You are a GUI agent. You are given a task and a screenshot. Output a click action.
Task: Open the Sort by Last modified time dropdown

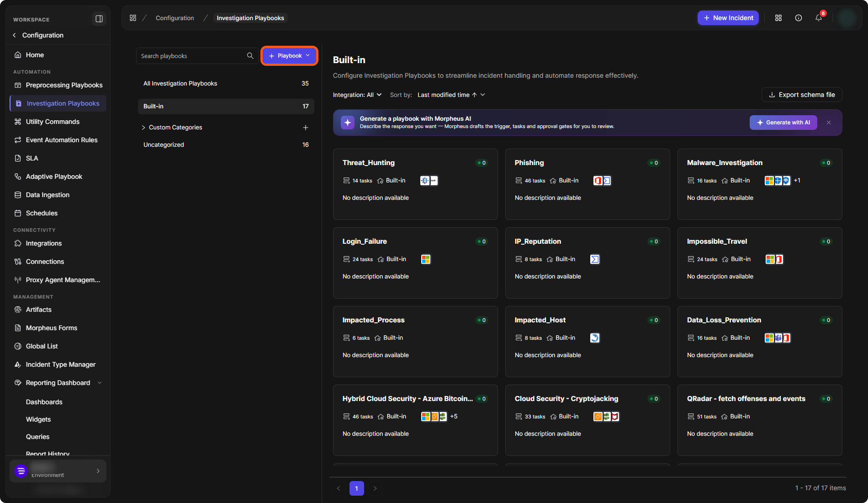coord(451,95)
